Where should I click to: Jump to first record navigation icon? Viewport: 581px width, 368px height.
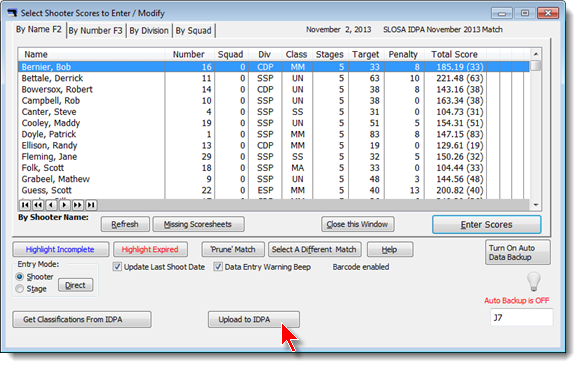click(x=25, y=205)
